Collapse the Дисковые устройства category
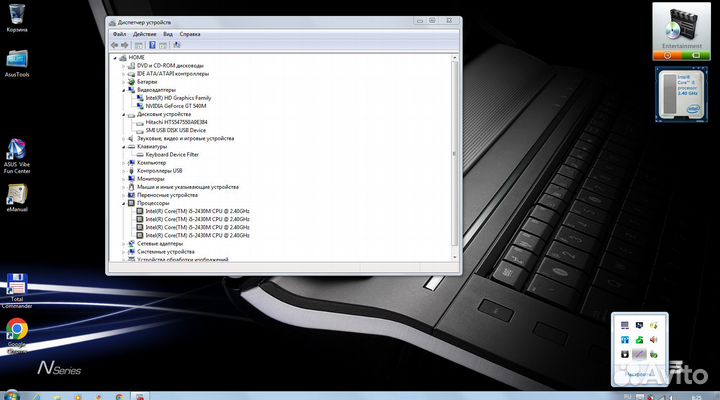Viewport: 720px width, 400px height. pyautogui.click(x=124, y=115)
